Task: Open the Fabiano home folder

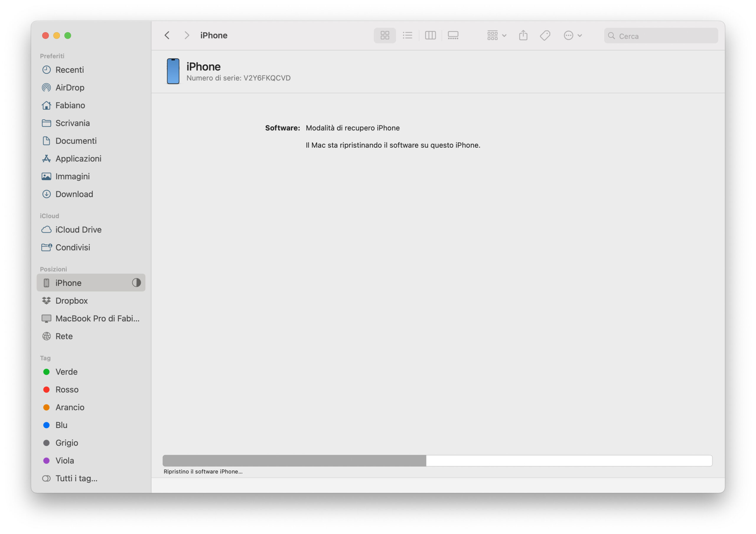Action: [91, 105]
